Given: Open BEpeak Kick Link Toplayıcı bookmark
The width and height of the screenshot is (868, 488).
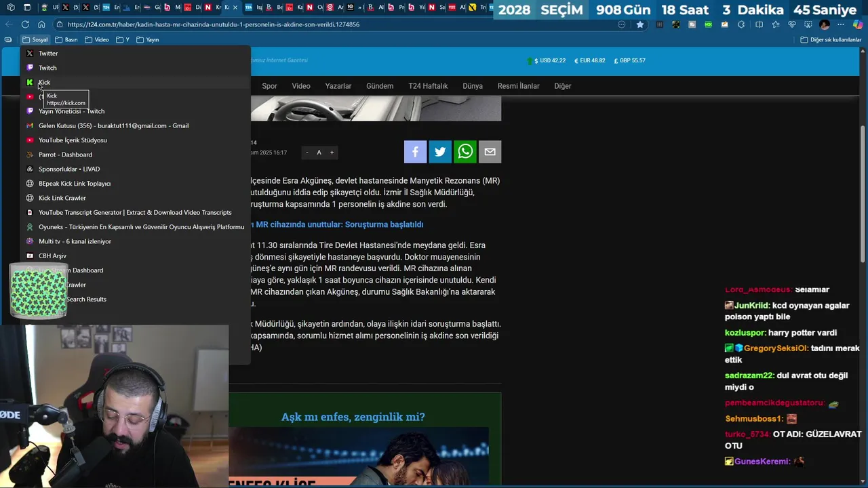Looking at the screenshot, I should [136, 184].
